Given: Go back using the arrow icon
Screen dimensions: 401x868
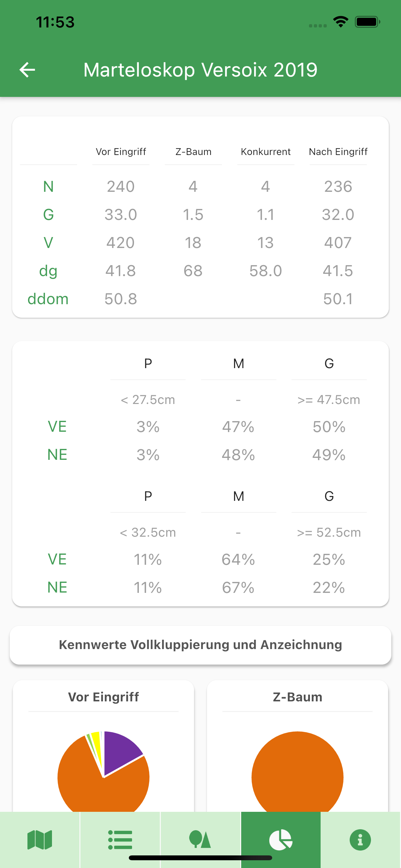Looking at the screenshot, I should (x=27, y=70).
